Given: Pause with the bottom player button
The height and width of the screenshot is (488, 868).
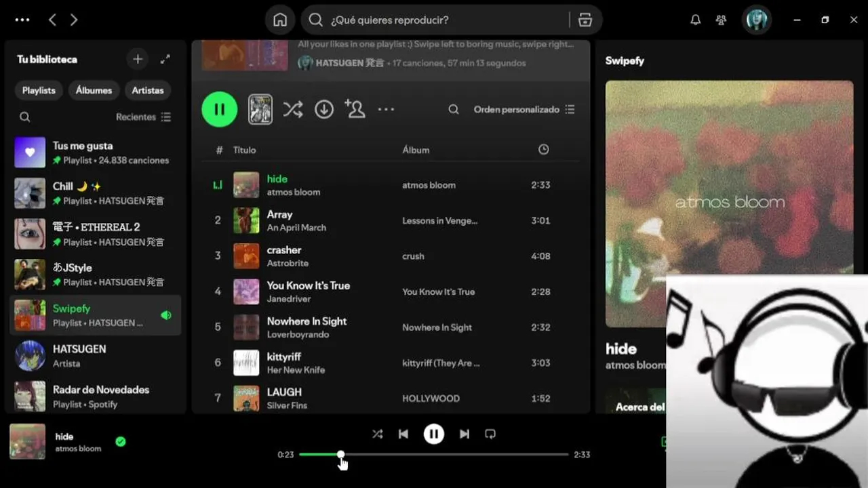Looking at the screenshot, I should (434, 434).
